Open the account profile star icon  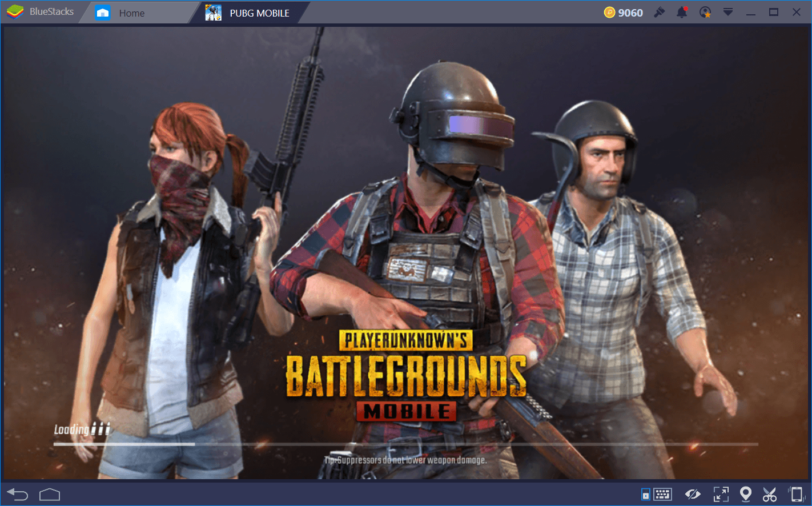pos(706,12)
